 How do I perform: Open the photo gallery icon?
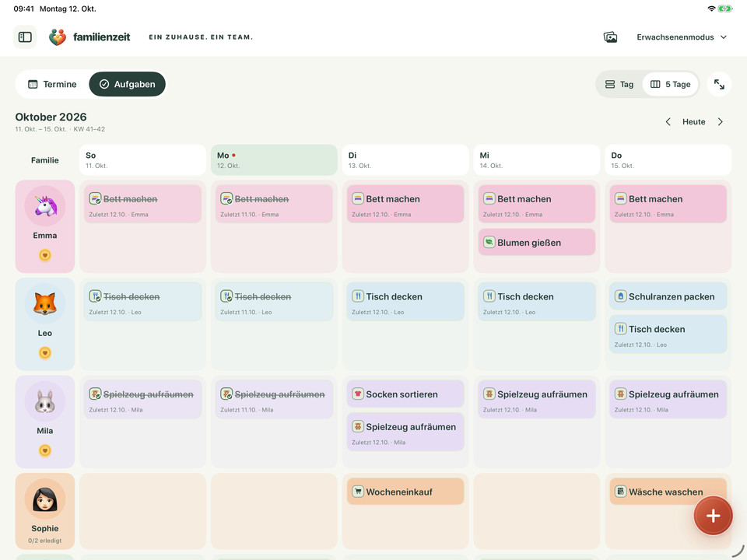pos(610,37)
